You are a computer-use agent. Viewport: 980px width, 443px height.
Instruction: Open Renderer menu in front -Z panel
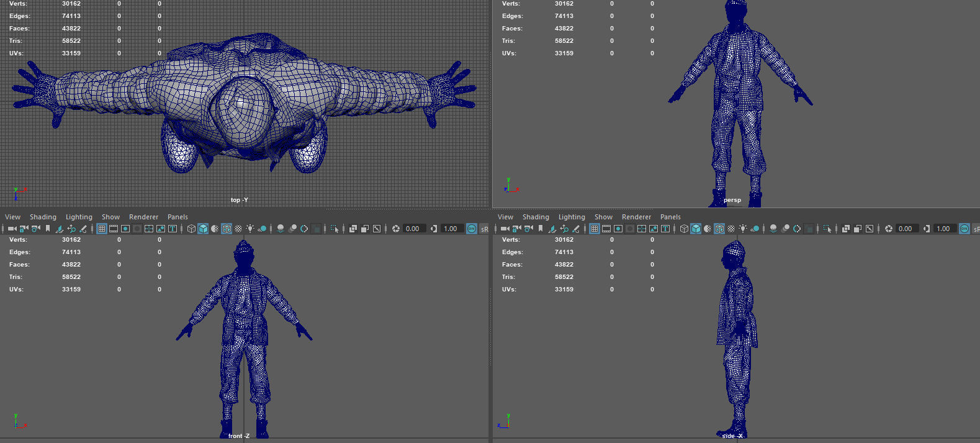click(x=143, y=217)
